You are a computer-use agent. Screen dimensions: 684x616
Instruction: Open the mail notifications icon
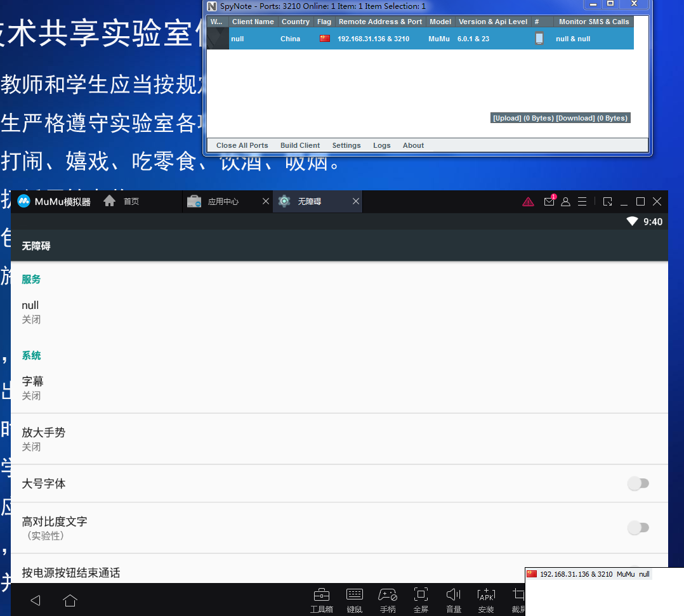point(549,201)
